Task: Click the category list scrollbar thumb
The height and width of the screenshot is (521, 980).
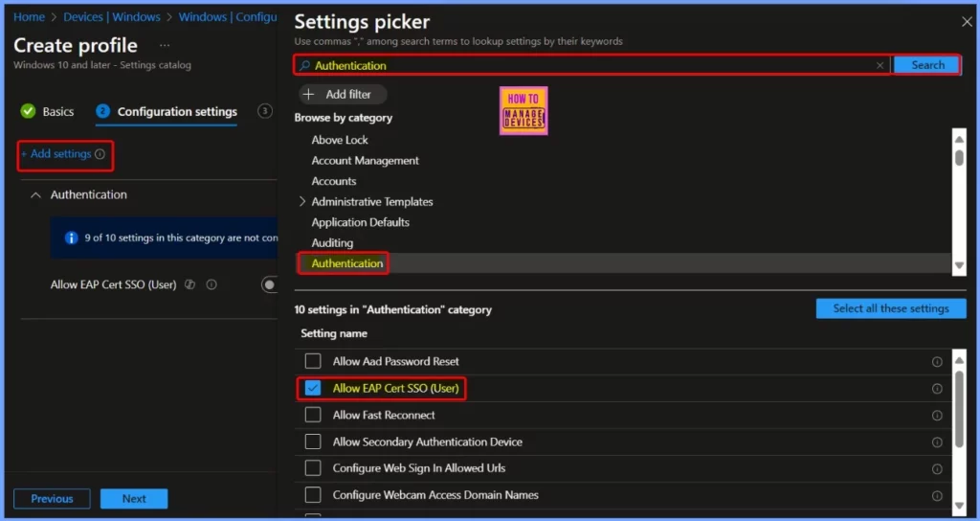Action: [x=959, y=158]
